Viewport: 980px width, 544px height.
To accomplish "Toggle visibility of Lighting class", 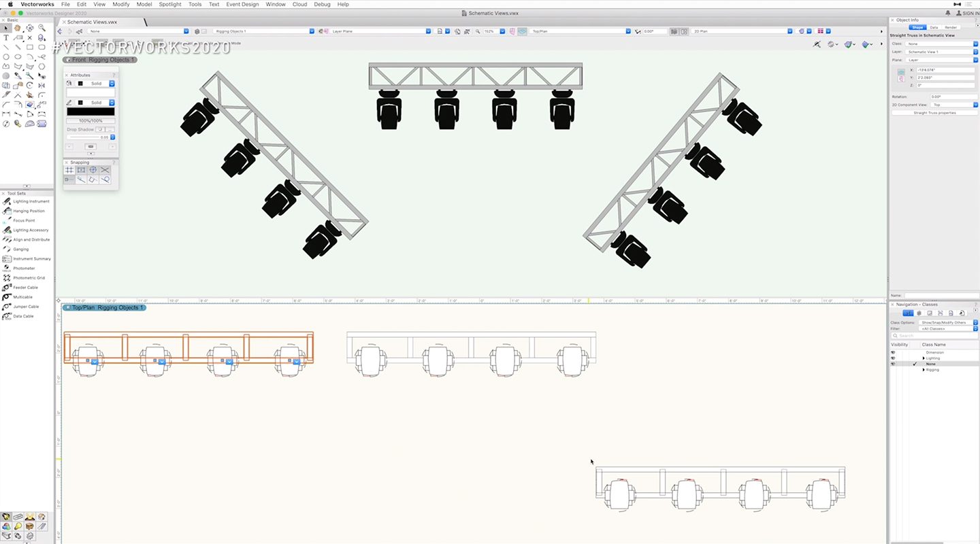I will tap(893, 358).
